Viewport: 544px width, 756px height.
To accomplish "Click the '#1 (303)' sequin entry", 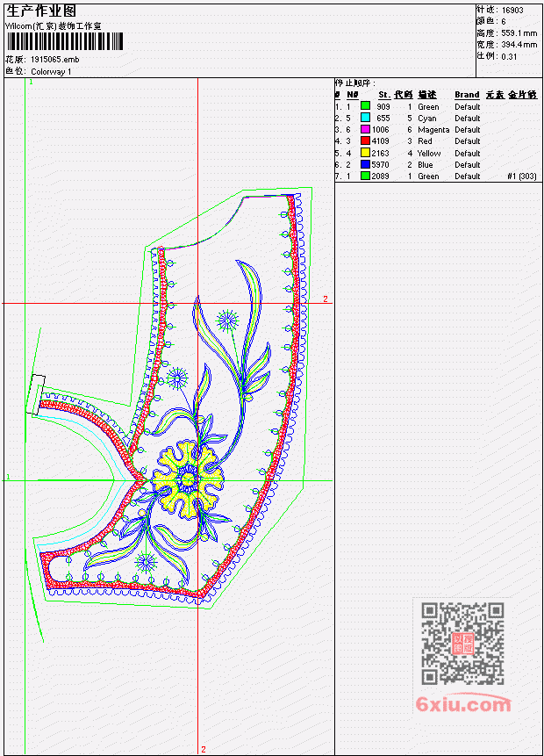I will coord(522,176).
